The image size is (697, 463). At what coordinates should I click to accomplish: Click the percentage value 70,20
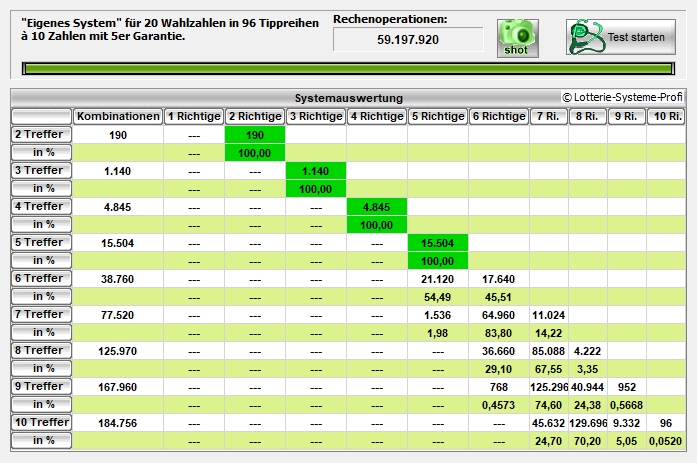click(587, 441)
